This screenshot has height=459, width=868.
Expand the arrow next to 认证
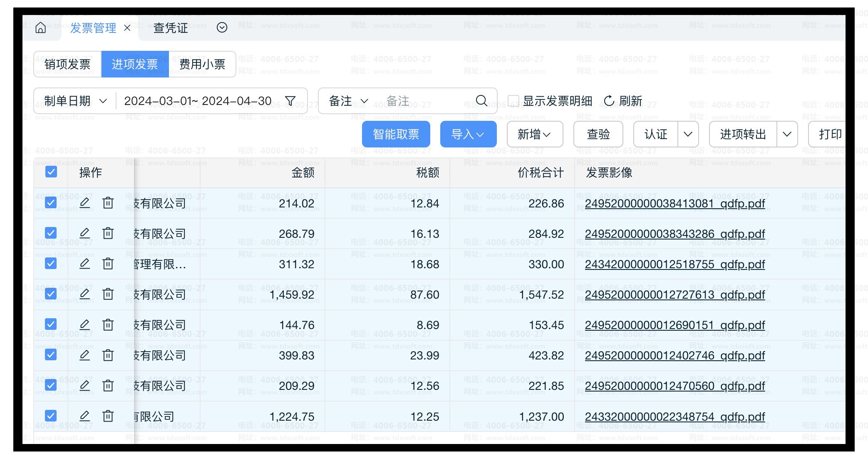click(x=688, y=134)
